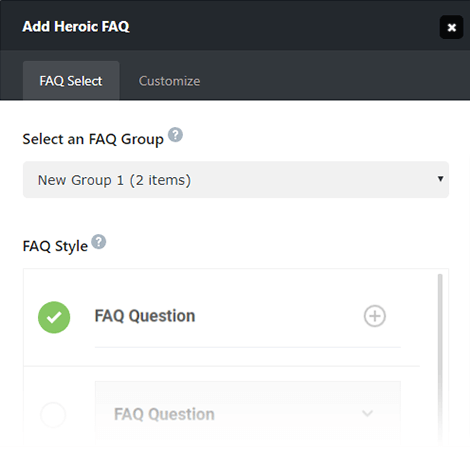Close the Add Heroic FAQ dialog
This screenshot has width=470, height=455.
click(x=451, y=27)
